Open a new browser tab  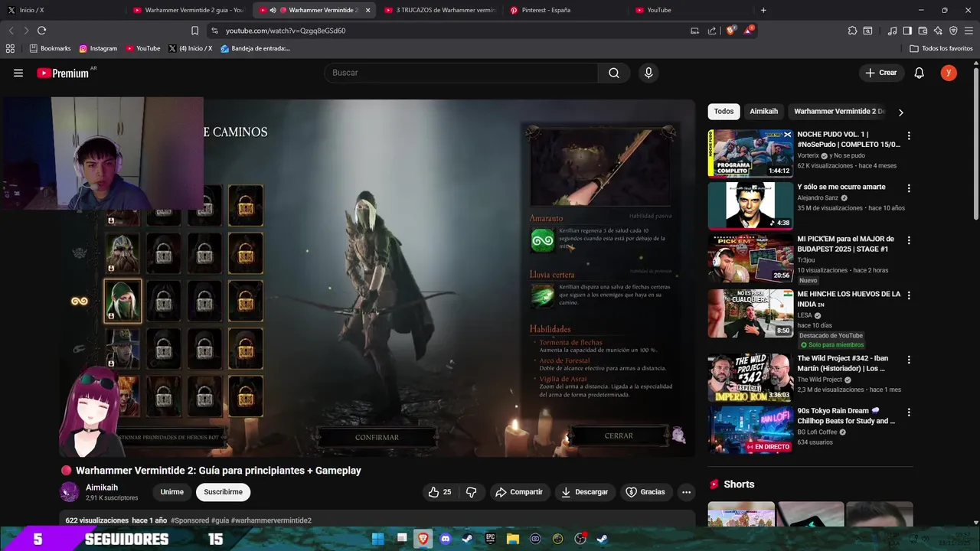tap(763, 10)
